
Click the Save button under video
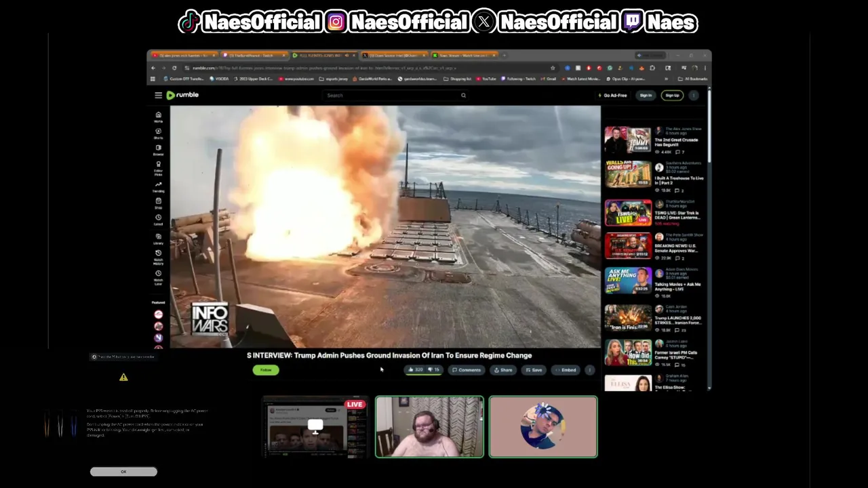[534, 370]
